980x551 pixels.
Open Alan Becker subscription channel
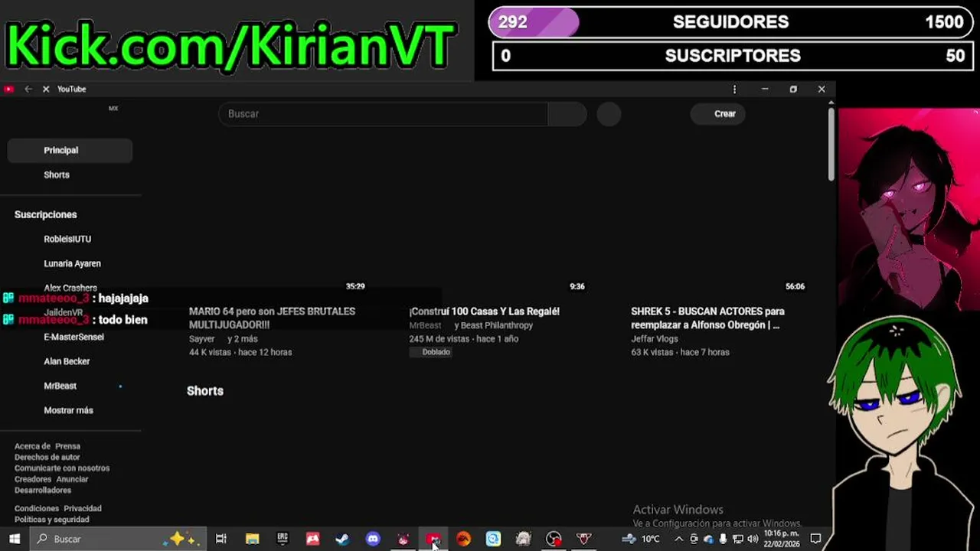point(67,362)
